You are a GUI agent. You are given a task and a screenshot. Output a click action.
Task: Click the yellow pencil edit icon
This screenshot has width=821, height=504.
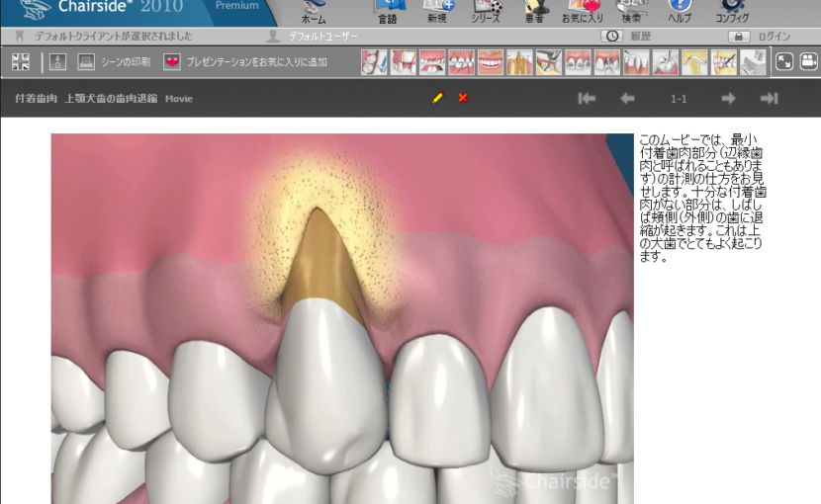click(x=437, y=98)
